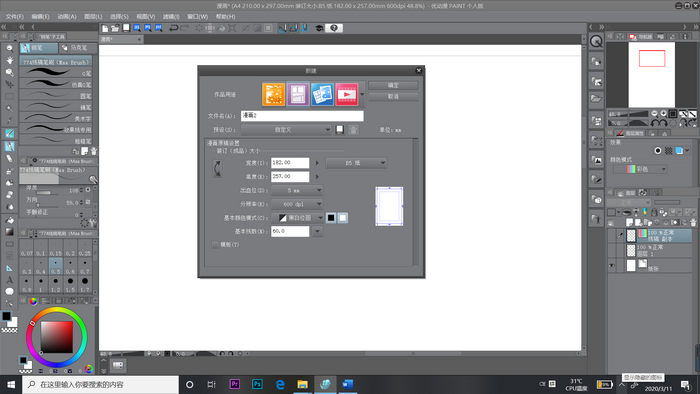Image resolution: width=700 pixels, height=394 pixels.
Task: Expand the work-use icons arrow
Action: point(362,94)
